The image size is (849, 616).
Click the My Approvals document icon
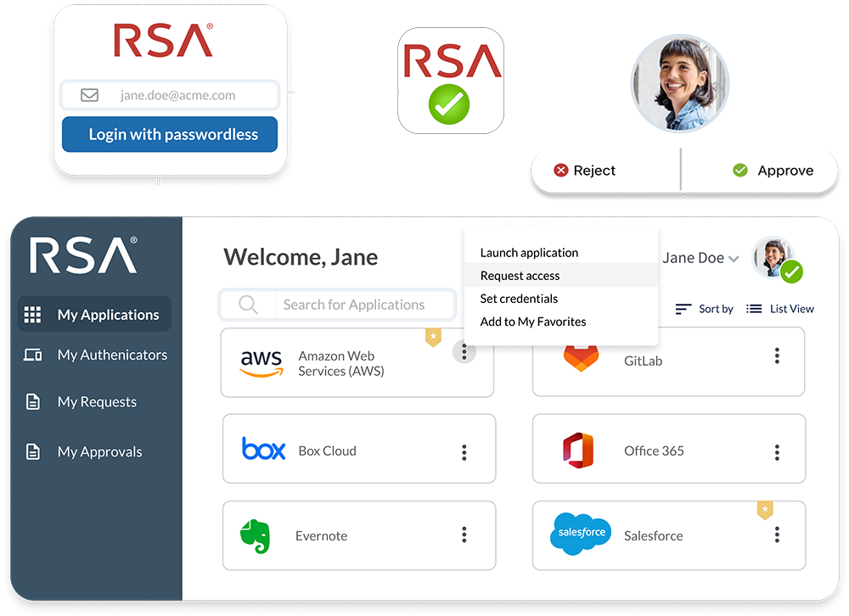click(33, 451)
